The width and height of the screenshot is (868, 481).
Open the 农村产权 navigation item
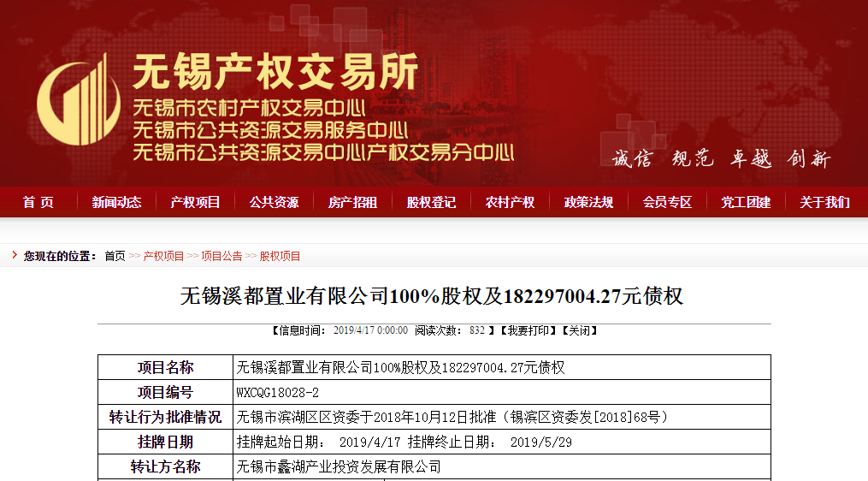click(510, 202)
